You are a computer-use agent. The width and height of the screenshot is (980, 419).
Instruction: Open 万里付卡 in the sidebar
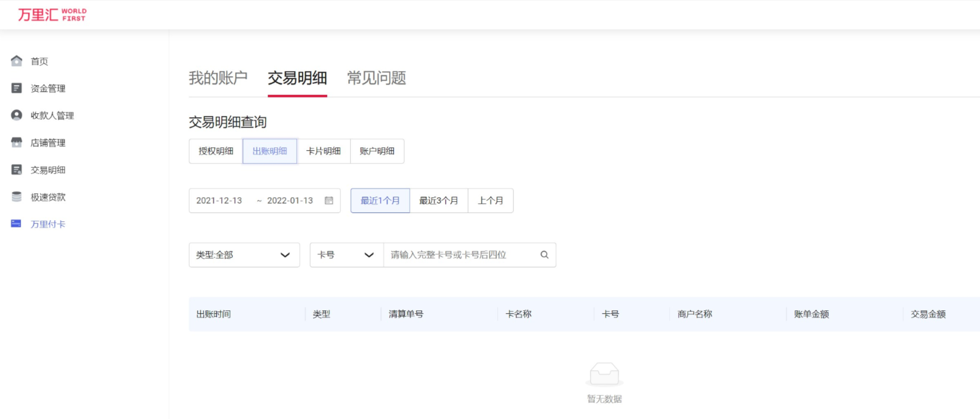pos(48,224)
